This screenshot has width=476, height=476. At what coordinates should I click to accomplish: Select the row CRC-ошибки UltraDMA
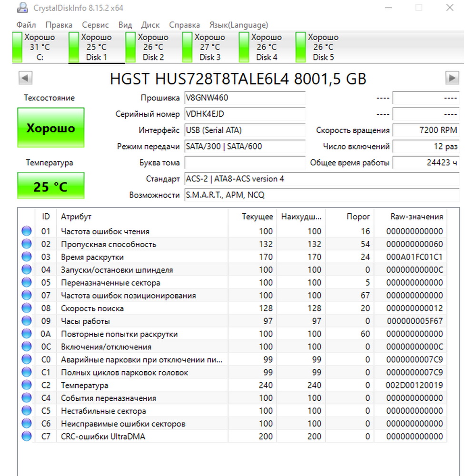tap(232, 436)
